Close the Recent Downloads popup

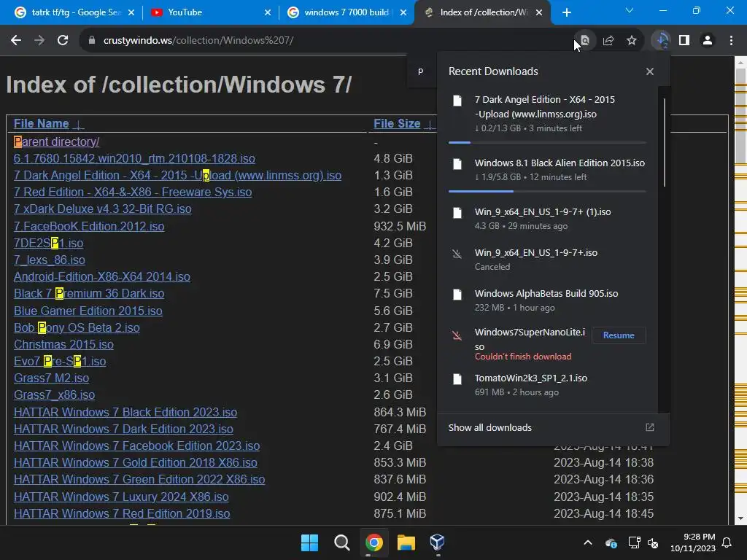(x=650, y=71)
